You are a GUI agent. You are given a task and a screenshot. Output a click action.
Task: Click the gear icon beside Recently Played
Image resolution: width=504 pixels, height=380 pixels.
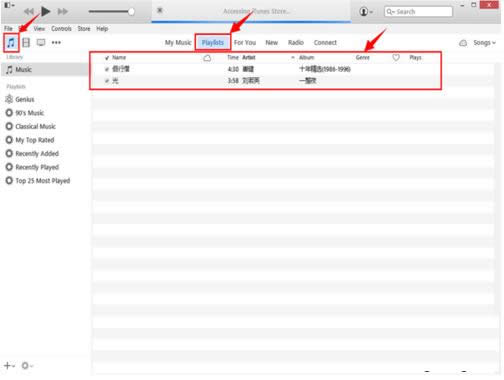coord(9,167)
